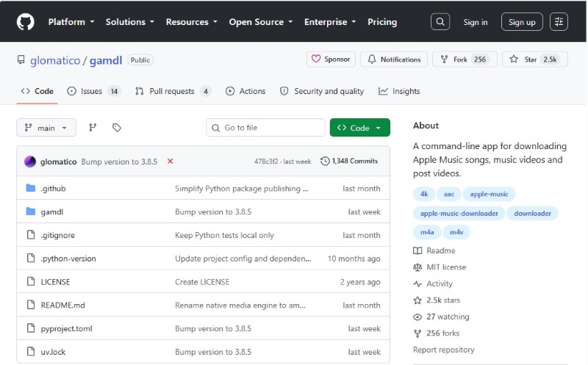Click the Fork button
588x365 pixels.
[x=465, y=59]
